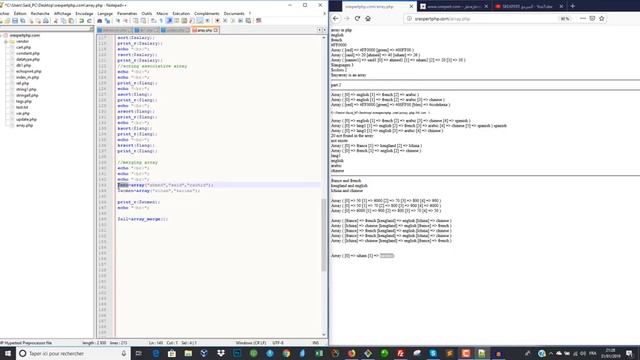Viewport: 640px width, 360px height.
Task: Click the Replace icon in Notepad++ toolbar
Action: (107, 21)
